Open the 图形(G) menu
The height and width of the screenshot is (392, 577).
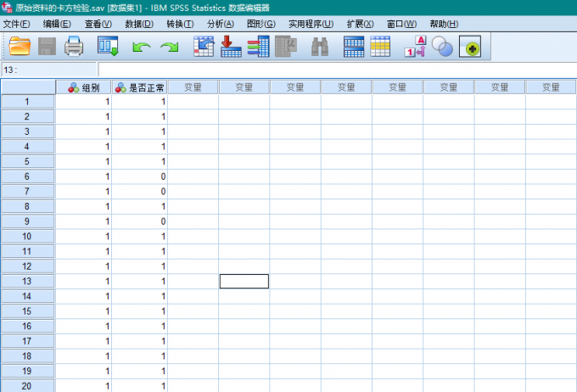click(x=260, y=24)
